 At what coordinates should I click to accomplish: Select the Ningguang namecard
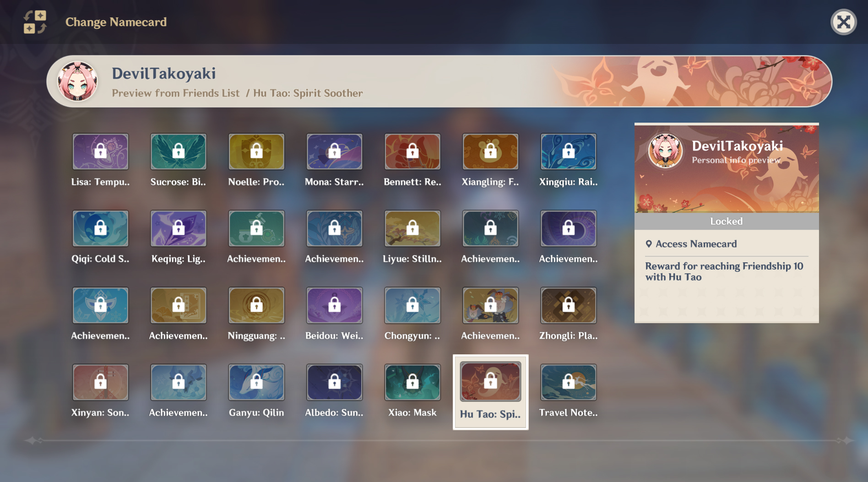click(256, 305)
